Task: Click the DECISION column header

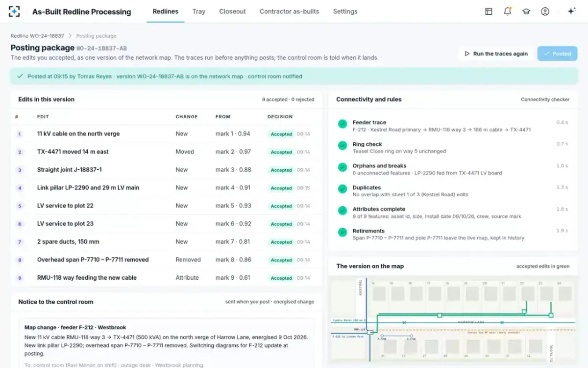Action: 280,117
